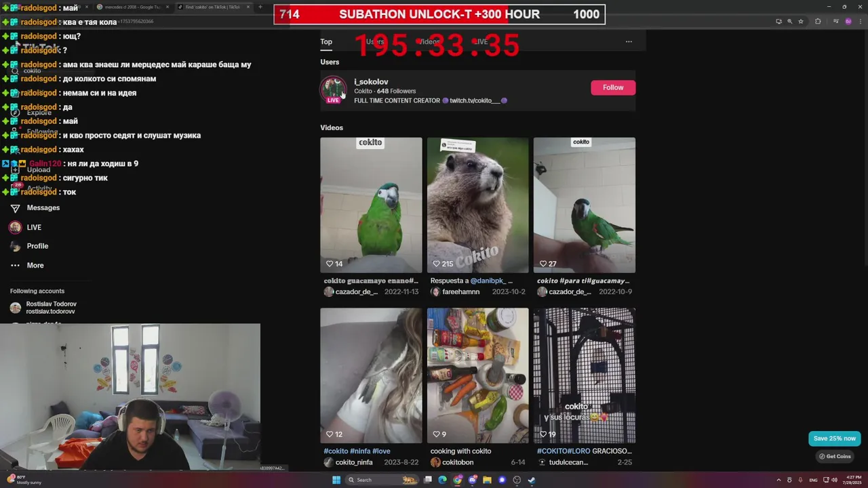Open the i_sokolov username link

click(x=371, y=81)
